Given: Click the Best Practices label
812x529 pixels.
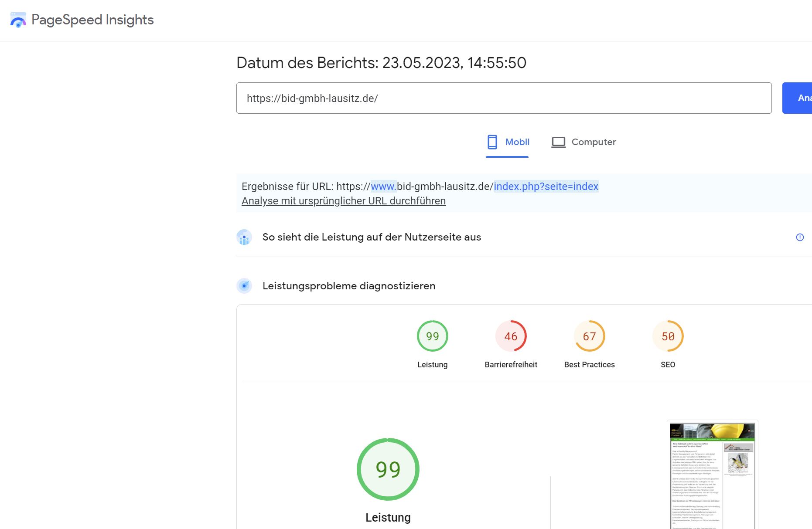Looking at the screenshot, I should [x=590, y=365].
